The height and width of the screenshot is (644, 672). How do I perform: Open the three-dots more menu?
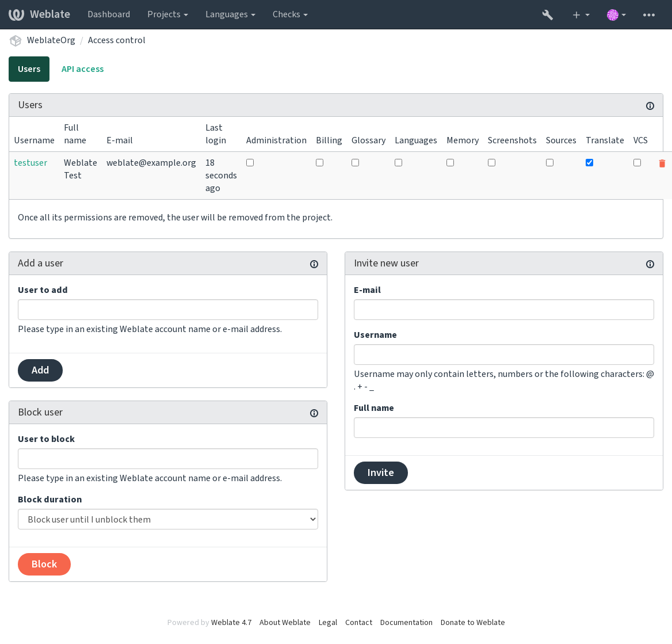coord(649,15)
